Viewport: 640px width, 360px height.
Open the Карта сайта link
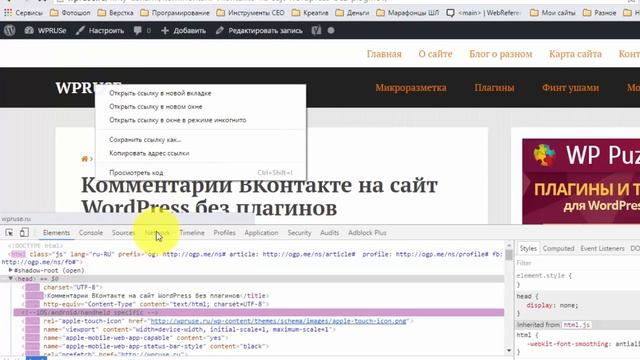point(575,54)
